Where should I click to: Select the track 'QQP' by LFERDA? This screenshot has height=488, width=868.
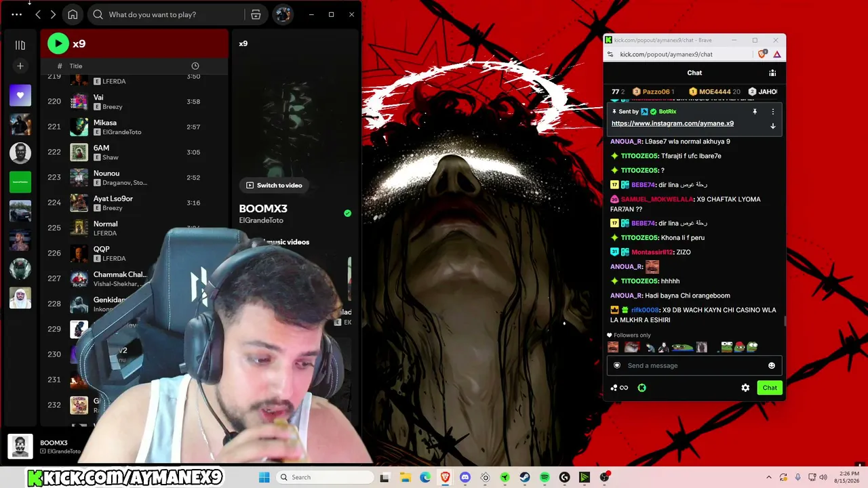(x=134, y=253)
